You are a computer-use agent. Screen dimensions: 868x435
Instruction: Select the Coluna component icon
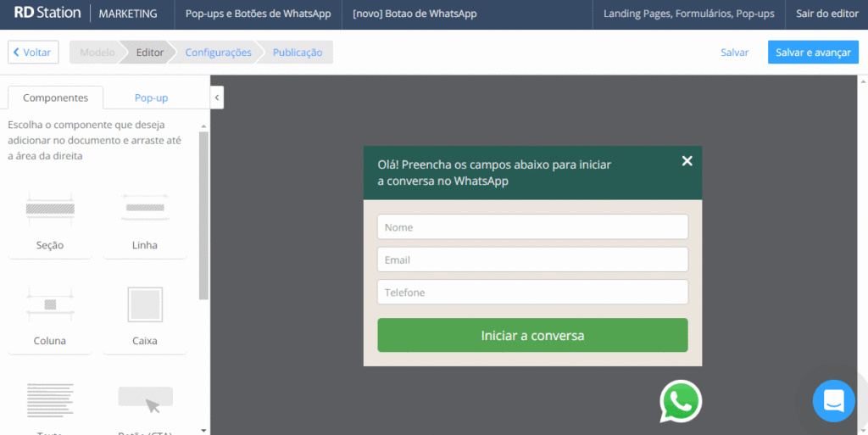[x=50, y=304]
